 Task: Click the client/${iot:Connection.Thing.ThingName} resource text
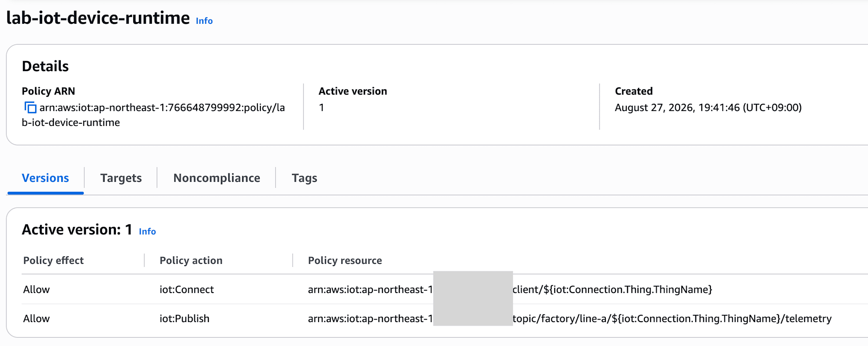612,290
